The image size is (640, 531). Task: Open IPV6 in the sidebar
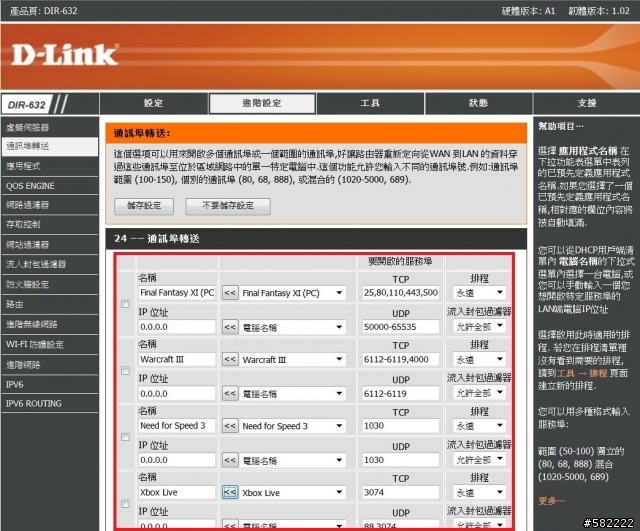50,384
